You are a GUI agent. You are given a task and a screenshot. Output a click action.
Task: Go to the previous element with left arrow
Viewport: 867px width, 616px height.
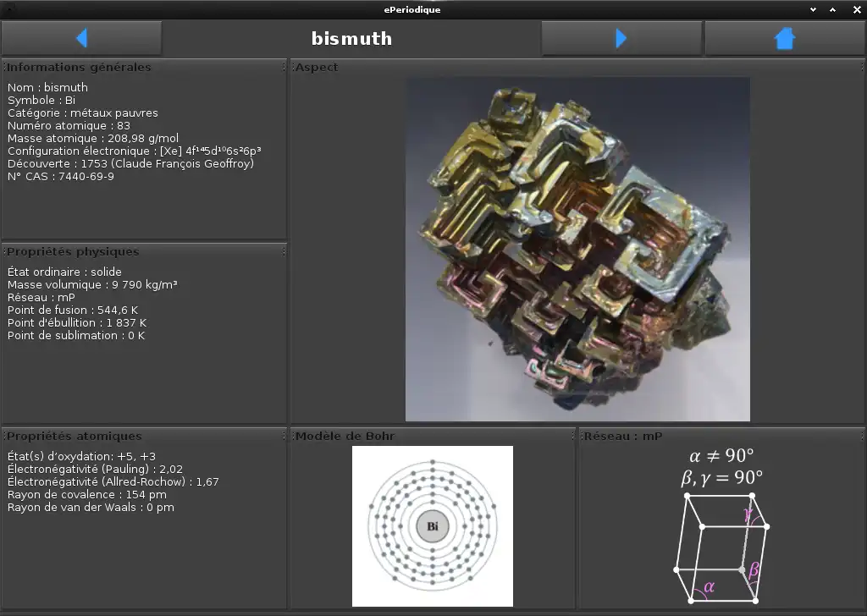click(x=81, y=38)
